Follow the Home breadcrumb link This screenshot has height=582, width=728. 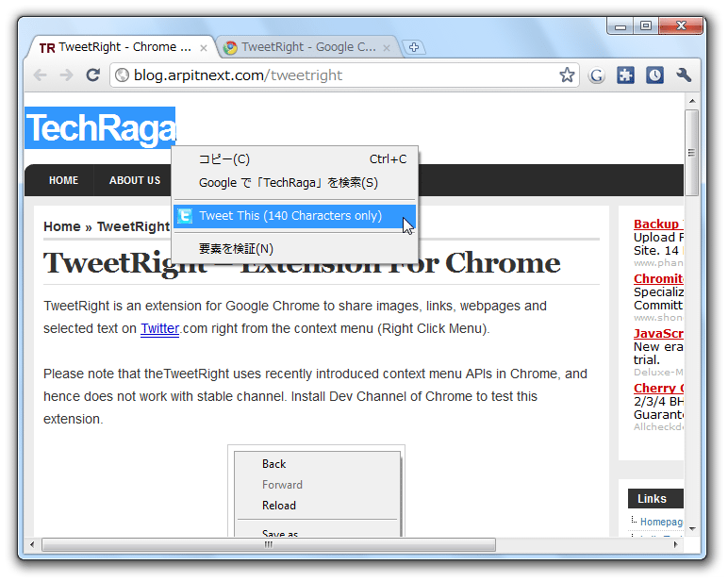[x=62, y=226]
